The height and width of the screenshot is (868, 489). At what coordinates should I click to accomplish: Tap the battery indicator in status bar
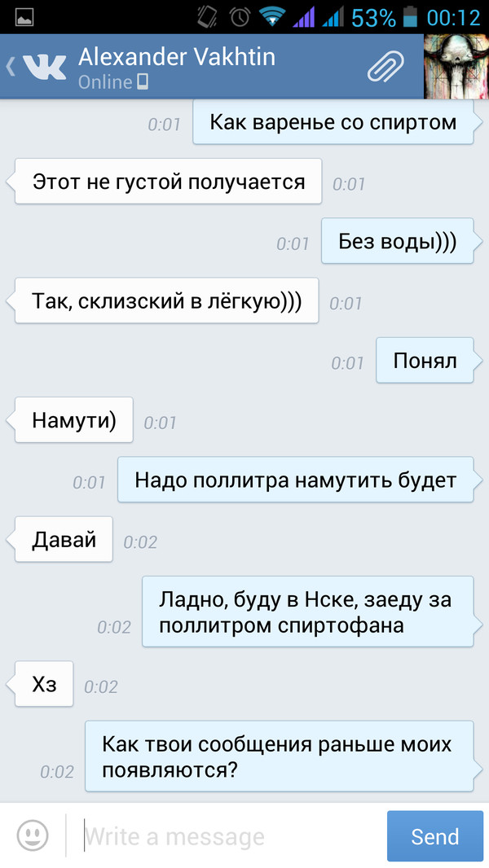(410, 17)
